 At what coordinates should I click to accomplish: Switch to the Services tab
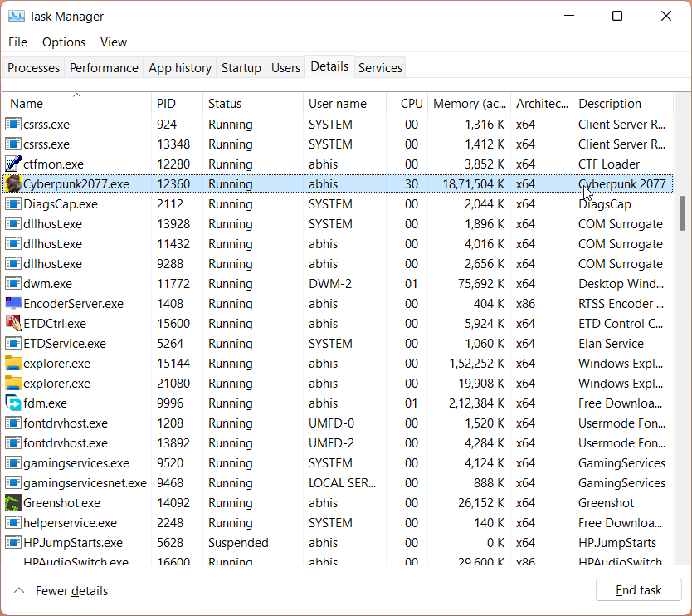tap(380, 67)
